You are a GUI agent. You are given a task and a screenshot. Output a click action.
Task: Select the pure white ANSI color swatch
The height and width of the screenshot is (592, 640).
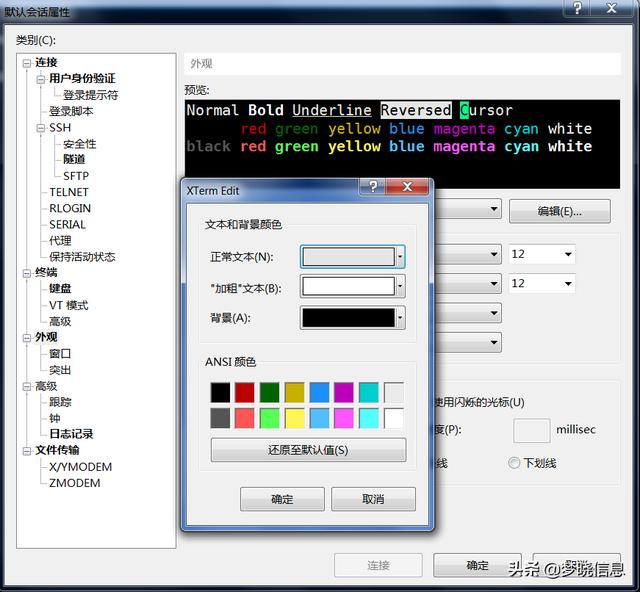pyautogui.click(x=394, y=418)
